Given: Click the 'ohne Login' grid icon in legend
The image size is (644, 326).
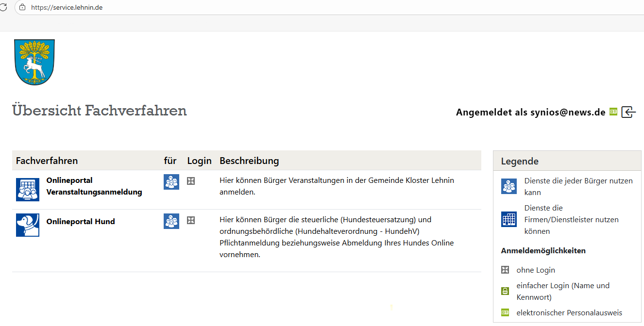Looking at the screenshot, I should tap(505, 270).
